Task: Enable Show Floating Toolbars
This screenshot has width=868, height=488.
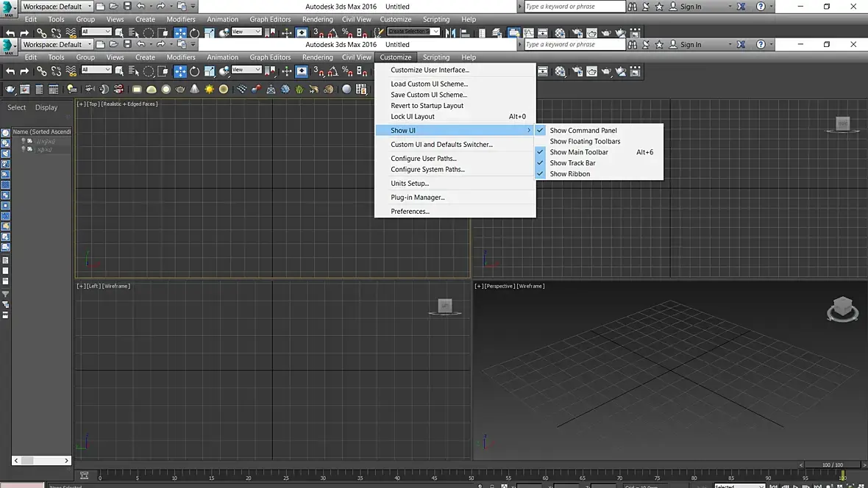Action: (x=585, y=142)
